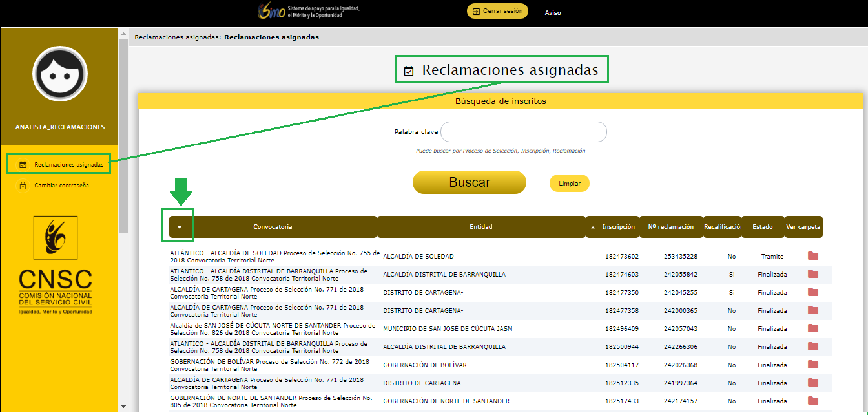Viewport: 868px width, 415px height.
Task: Click the CNSC logo in sidebar
Action: (56, 266)
